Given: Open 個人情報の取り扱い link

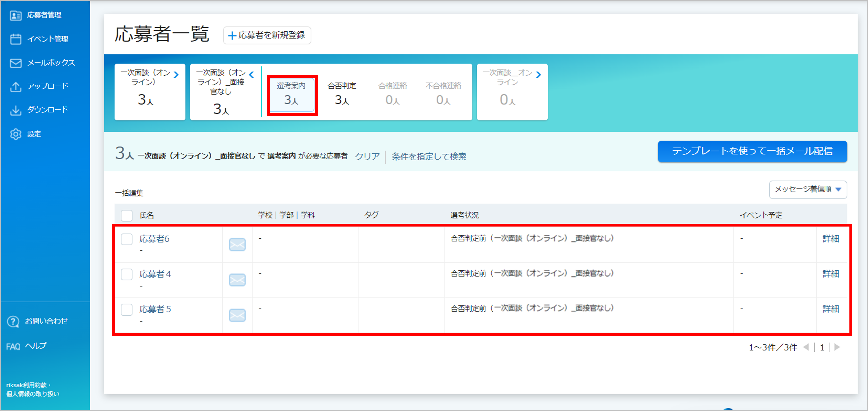Looking at the screenshot, I should [33, 394].
